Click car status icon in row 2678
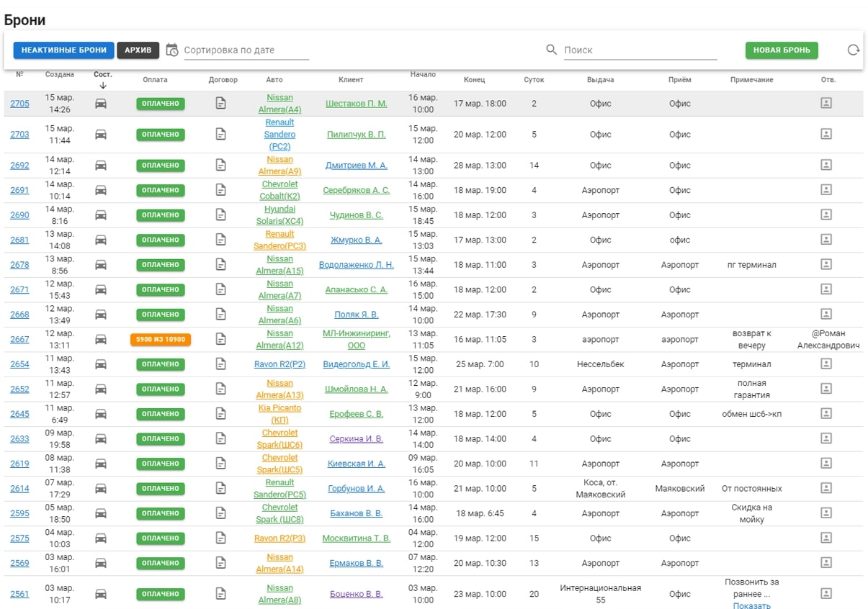868x609 pixels. click(x=101, y=265)
